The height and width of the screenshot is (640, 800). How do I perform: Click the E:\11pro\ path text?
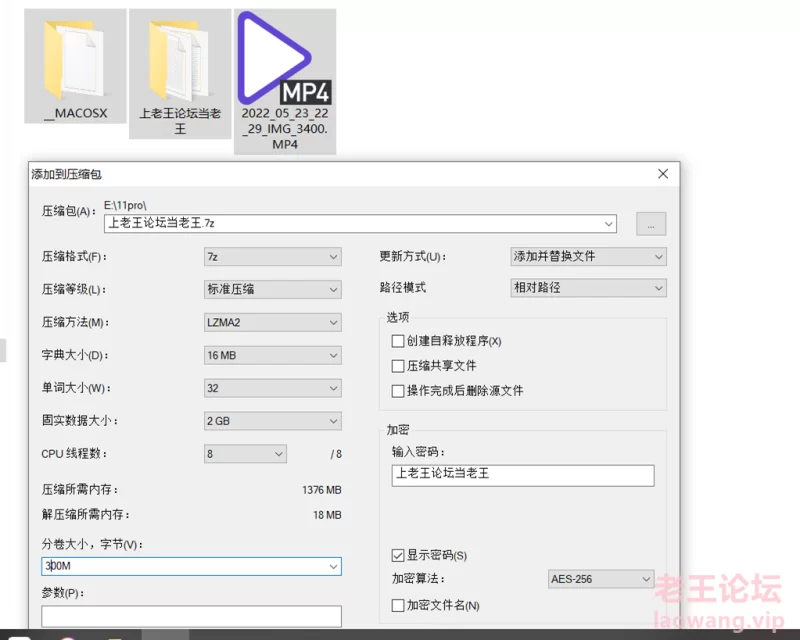click(125, 205)
